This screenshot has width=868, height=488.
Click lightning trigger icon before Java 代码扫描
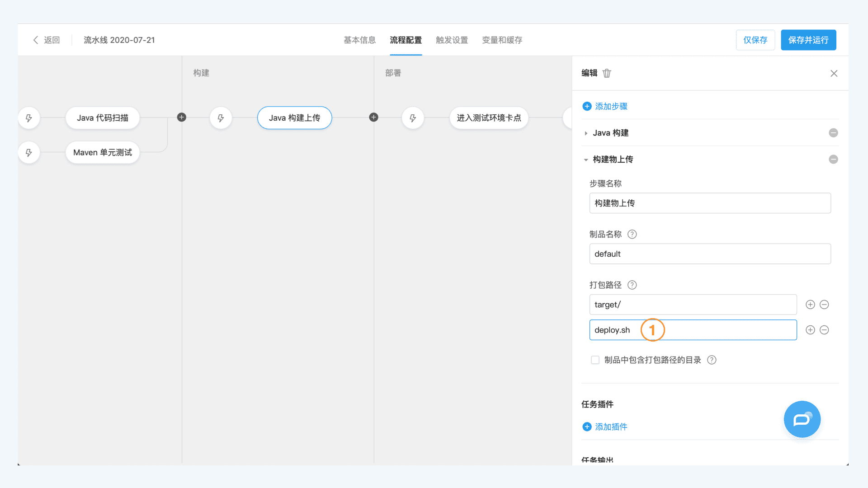29,118
